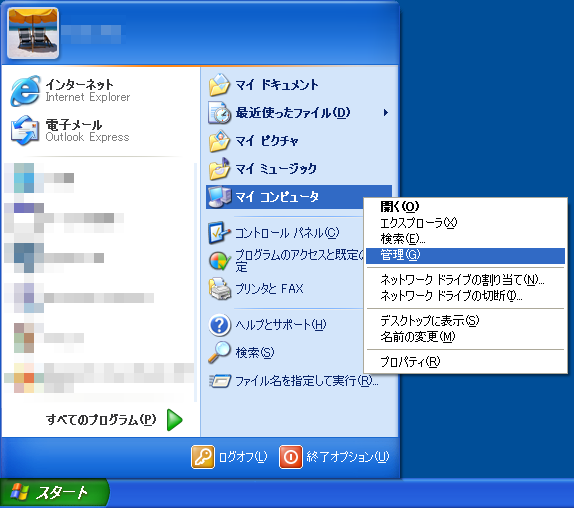Click the スタート taskbar button

[x=54, y=493]
